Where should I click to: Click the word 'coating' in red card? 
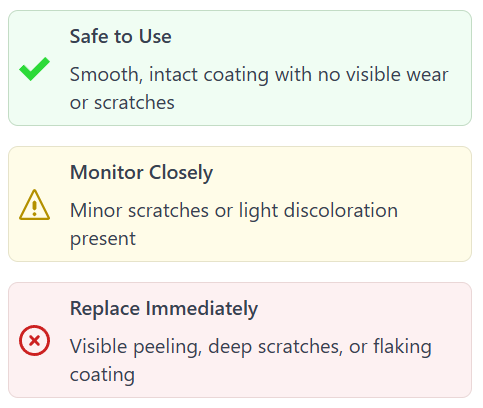click(102, 375)
